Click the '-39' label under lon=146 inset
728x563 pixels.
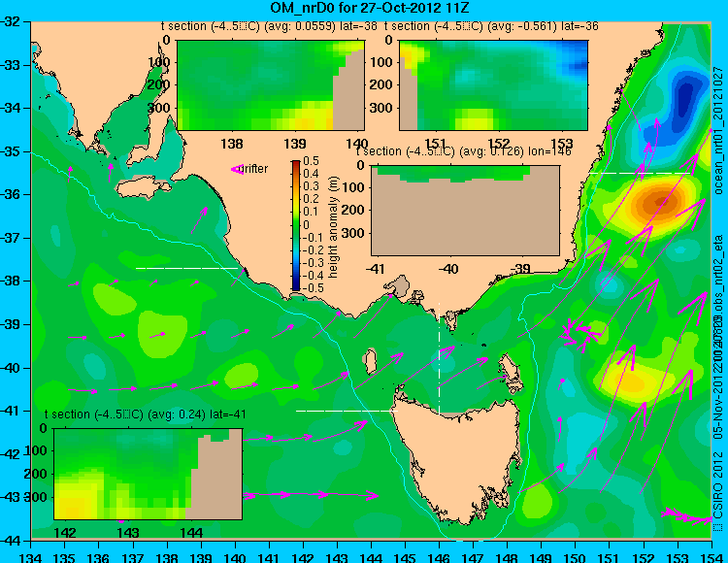click(x=520, y=269)
